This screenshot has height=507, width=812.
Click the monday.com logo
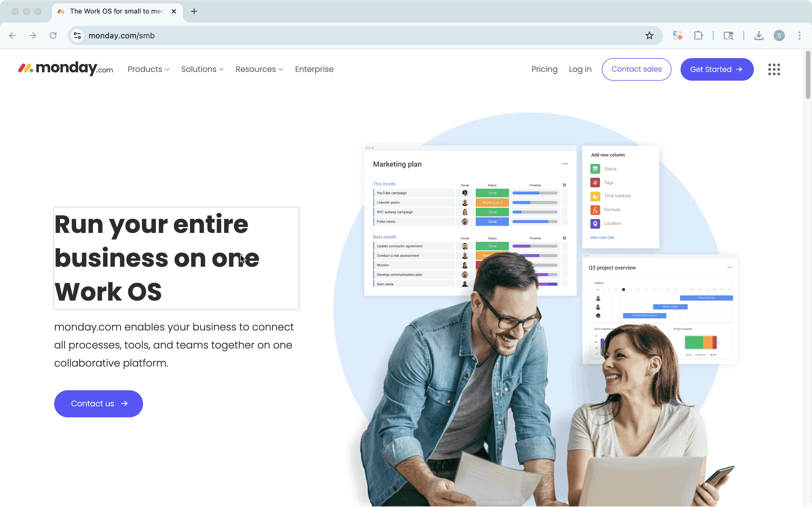65,69
